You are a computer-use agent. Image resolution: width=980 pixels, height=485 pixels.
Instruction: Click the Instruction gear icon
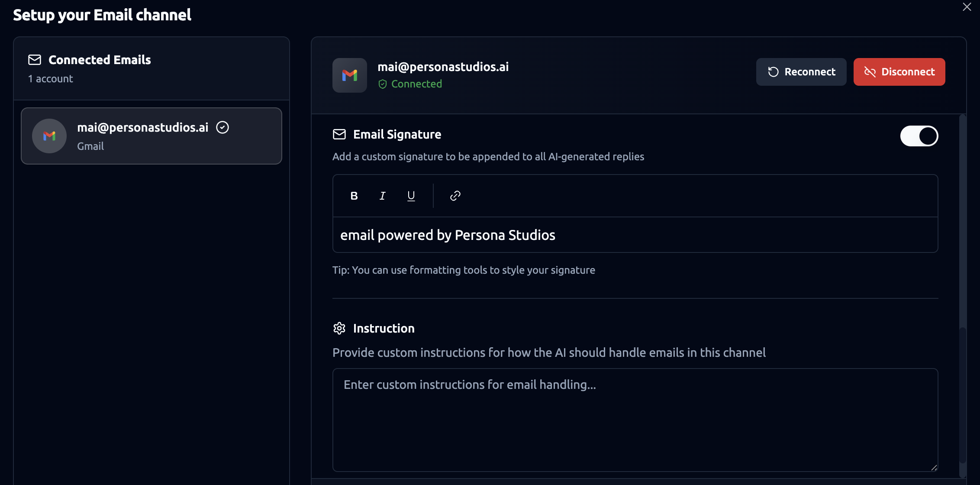coord(339,328)
